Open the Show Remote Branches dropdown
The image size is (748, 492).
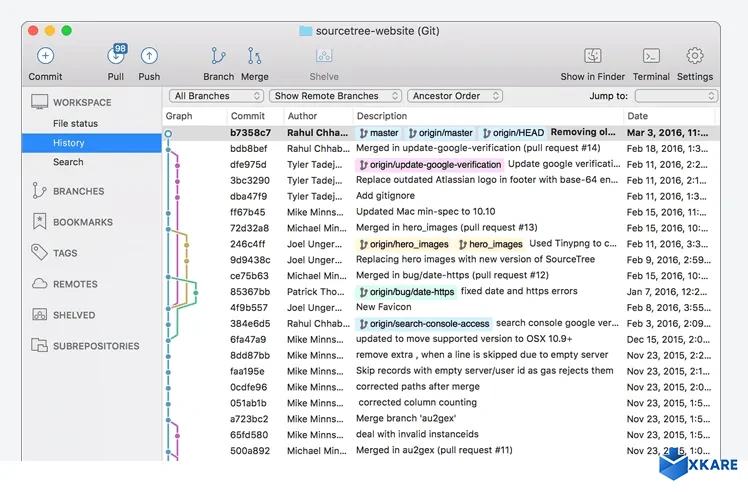[x=335, y=96]
